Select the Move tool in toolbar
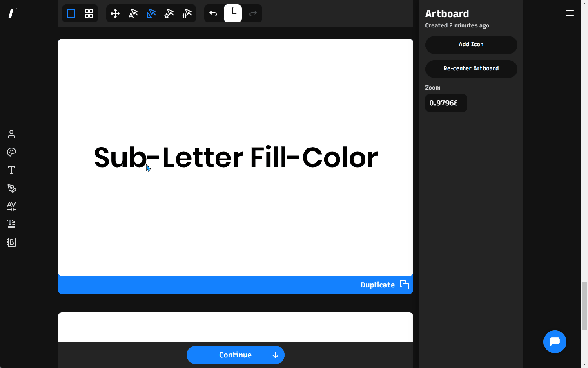 click(115, 13)
